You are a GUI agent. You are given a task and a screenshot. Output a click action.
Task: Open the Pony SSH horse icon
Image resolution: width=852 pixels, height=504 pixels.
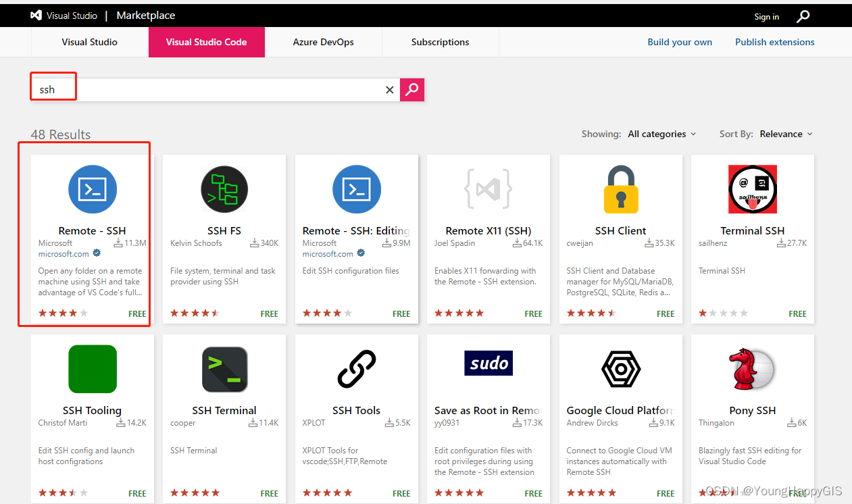click(753, 369)
